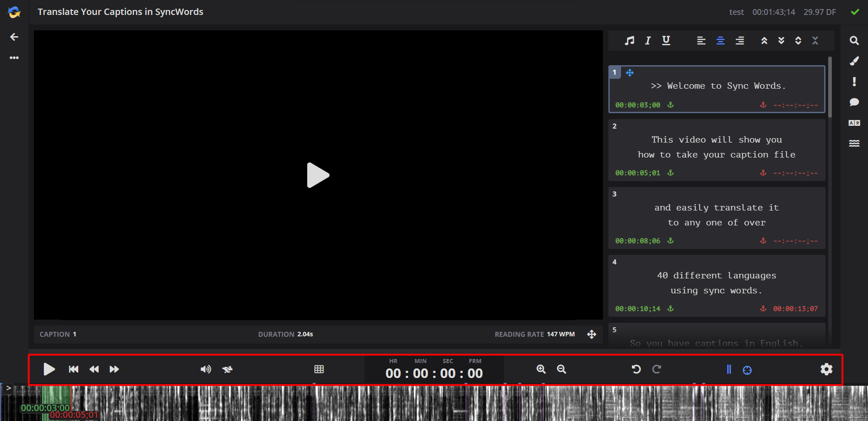Click the SyncWords logo
Screen dimensions: 868x421
14,12
